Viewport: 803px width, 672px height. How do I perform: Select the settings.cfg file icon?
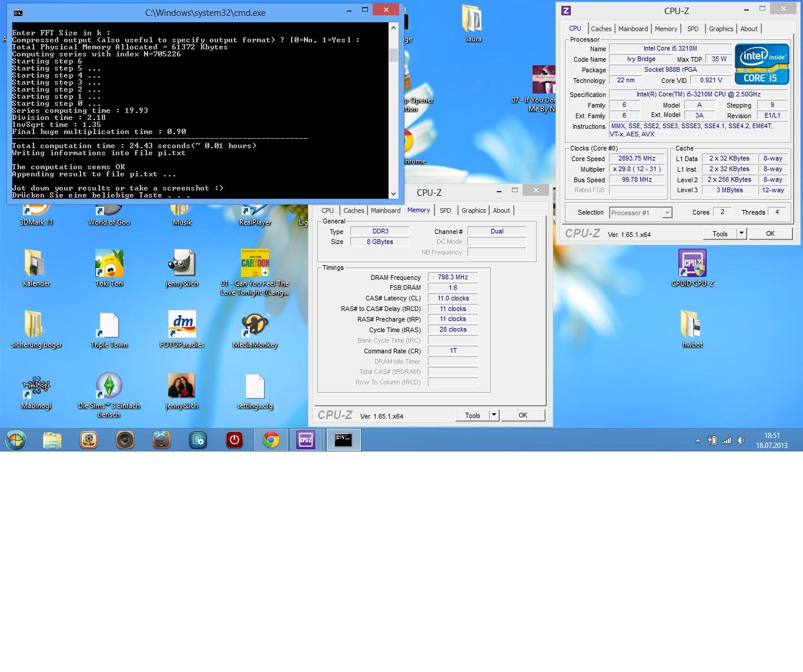tap(255, 390)
